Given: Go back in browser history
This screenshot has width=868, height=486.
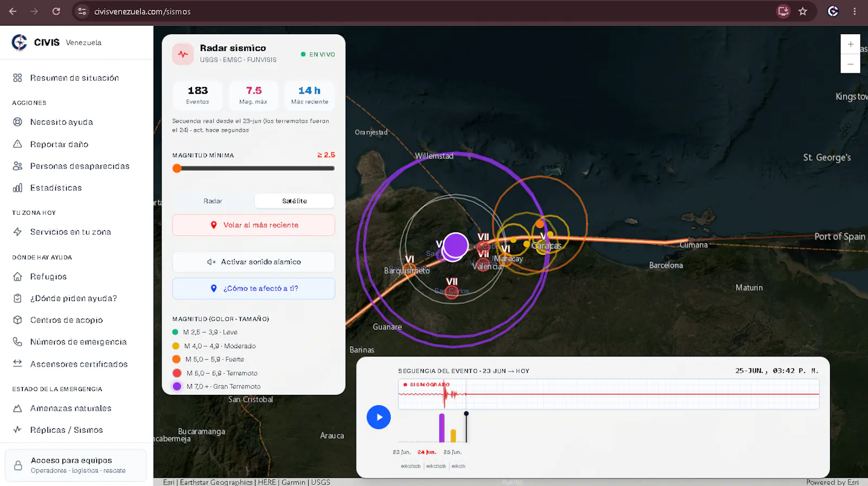Looking at the screenshot, I should pyautogui.click(x=13, y=11).
